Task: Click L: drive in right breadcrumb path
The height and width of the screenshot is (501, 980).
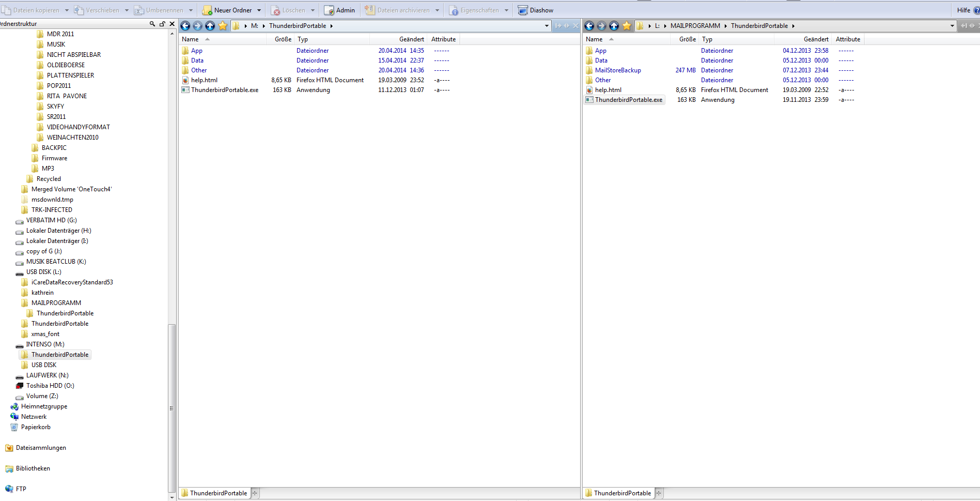Action: tap(657, 26)
